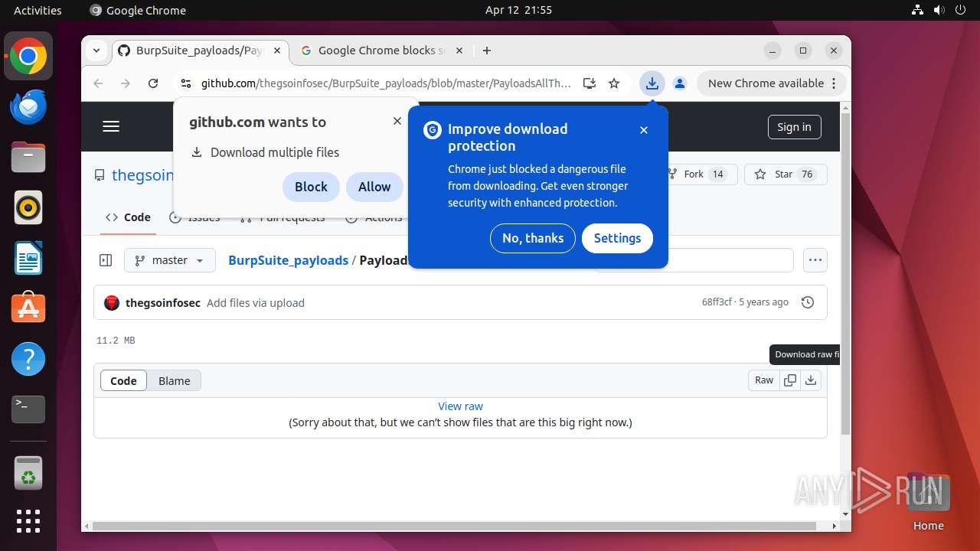Block multiple file downloads
Screen dimensions: 980x551
[x=311, y=187]
